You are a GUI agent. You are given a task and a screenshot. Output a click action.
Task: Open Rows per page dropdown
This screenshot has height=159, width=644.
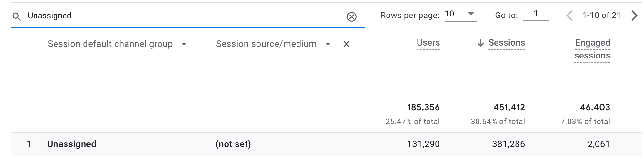tap(460, 14)
